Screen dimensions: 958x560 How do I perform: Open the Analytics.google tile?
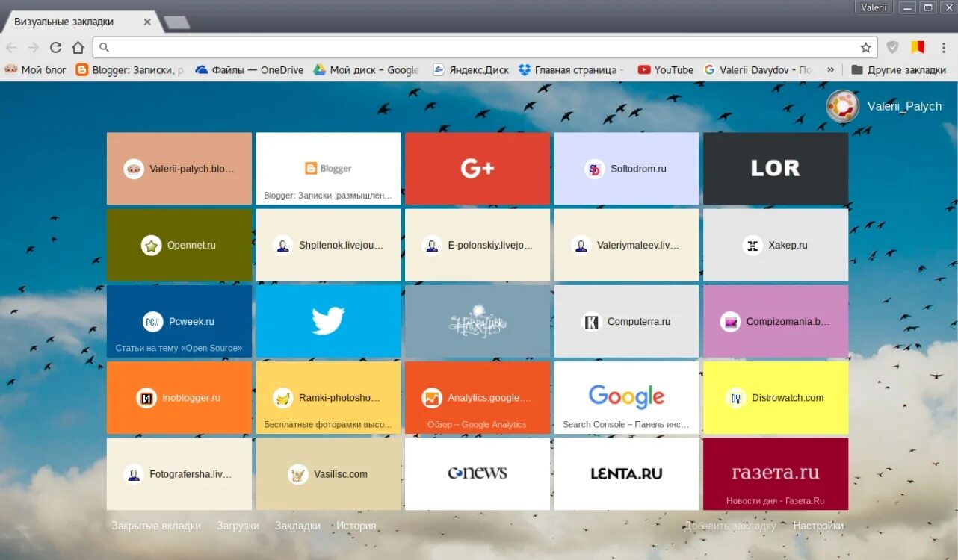[x=478, y=398]
